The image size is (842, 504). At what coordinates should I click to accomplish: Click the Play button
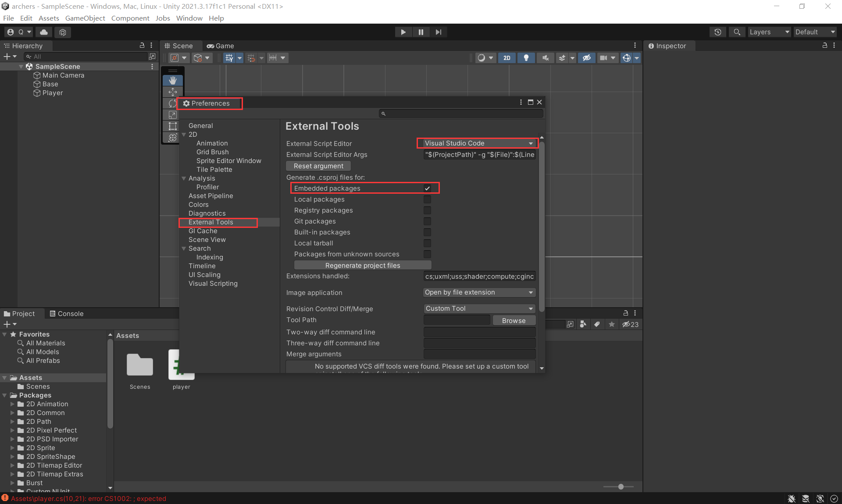point(403,32)
